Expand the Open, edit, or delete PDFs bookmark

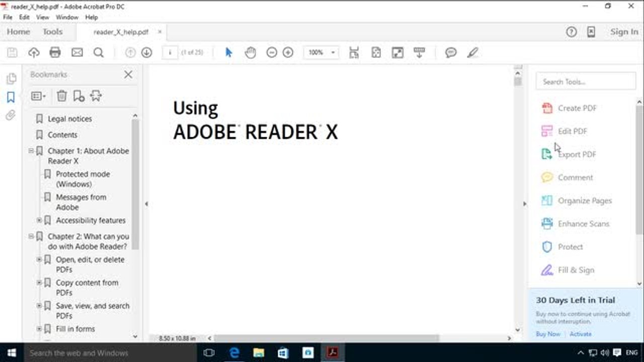(x=39, y=259)
